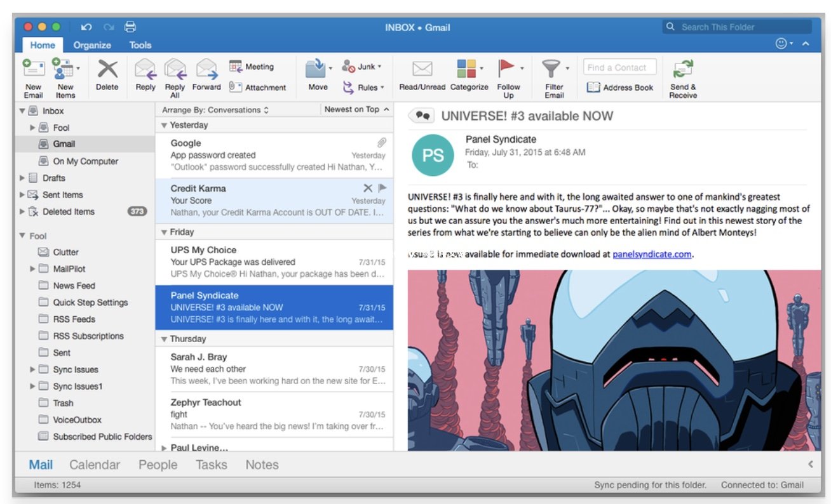Expand the Fool inbox account
Viewport: 831px width, 504px height.
pos(33,128)
